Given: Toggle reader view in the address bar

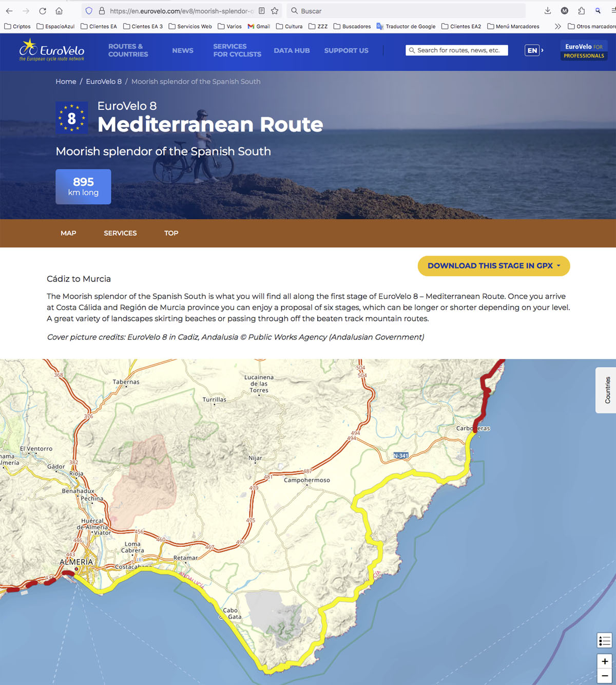Looking at the screenshot, I should click(x=262, y=11).
